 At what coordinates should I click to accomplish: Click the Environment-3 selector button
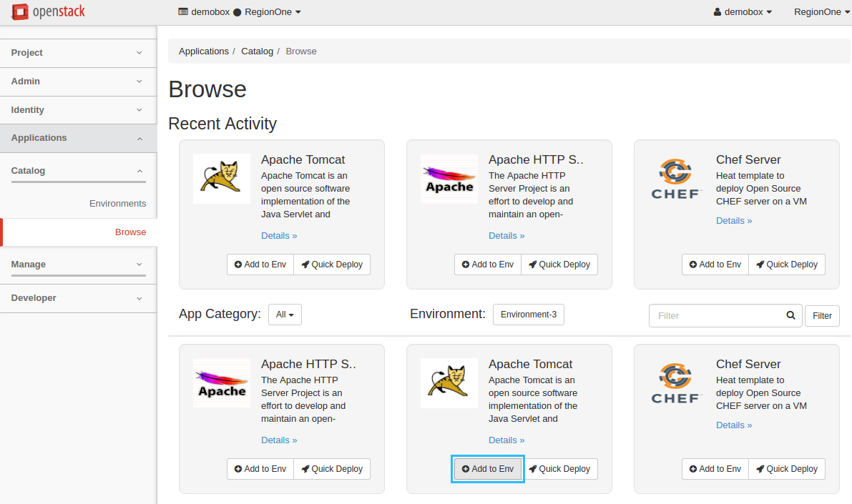tap(528, 314)
